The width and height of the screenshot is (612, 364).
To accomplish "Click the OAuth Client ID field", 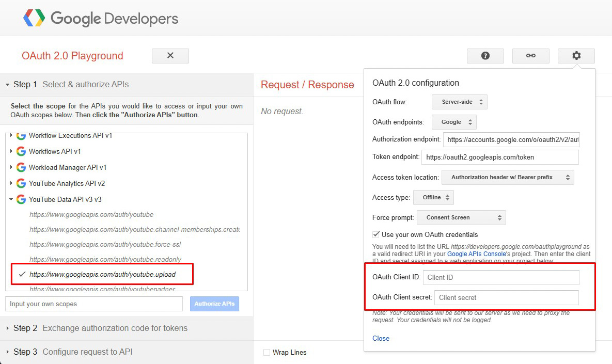I will point(501,277).
